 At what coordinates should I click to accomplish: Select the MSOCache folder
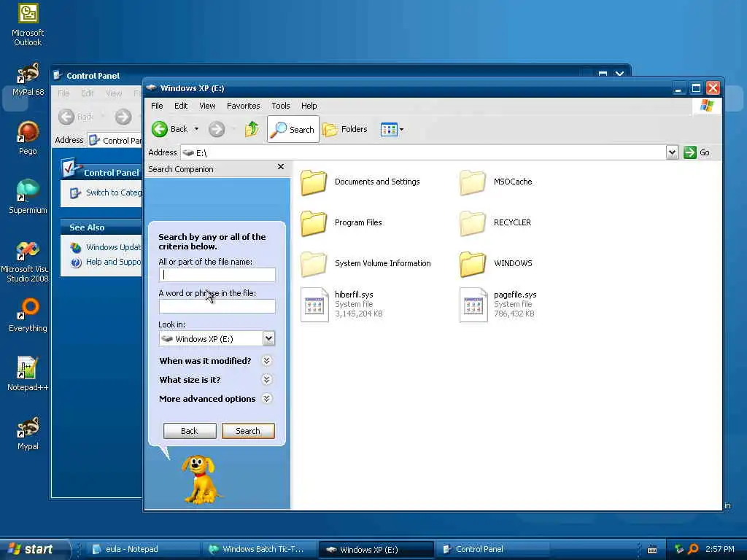[496, 182]
